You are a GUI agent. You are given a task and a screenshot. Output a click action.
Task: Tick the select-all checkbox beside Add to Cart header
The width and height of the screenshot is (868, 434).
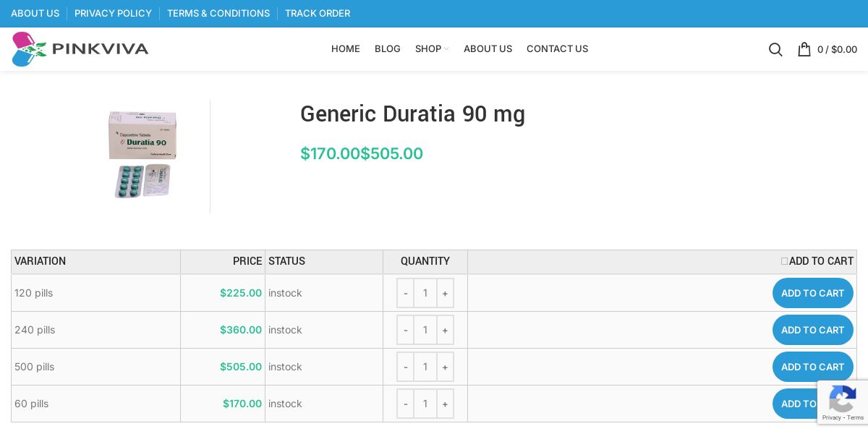tap(785, 261)
